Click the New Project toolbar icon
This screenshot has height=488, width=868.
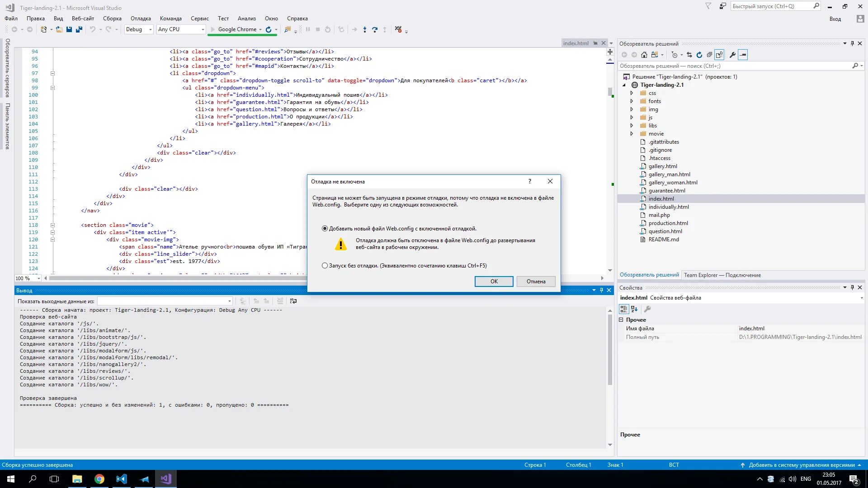click(x=43, y=29)
